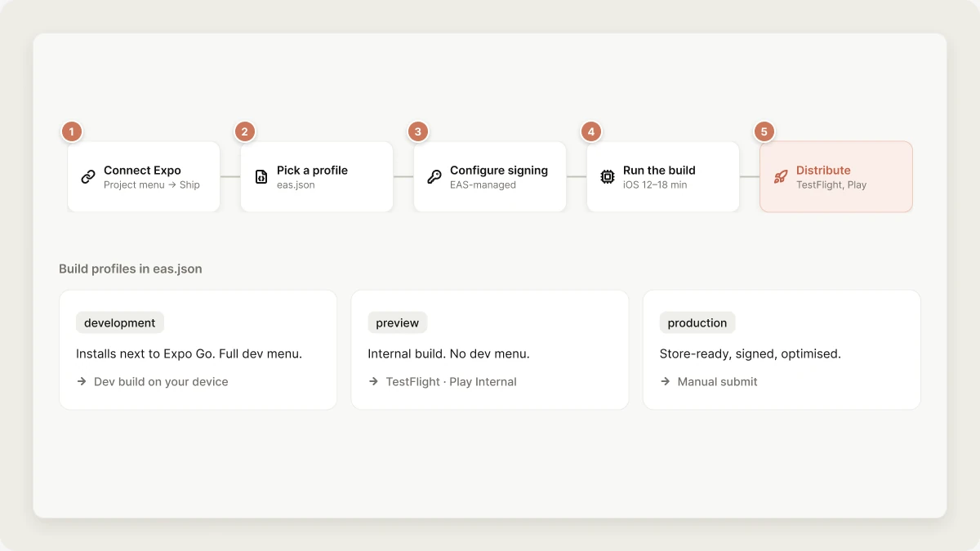The width and height of the screenshot is (980, 551).
Task: Select the 'Connect Expo' step title
Action: [x=142, y=171]
